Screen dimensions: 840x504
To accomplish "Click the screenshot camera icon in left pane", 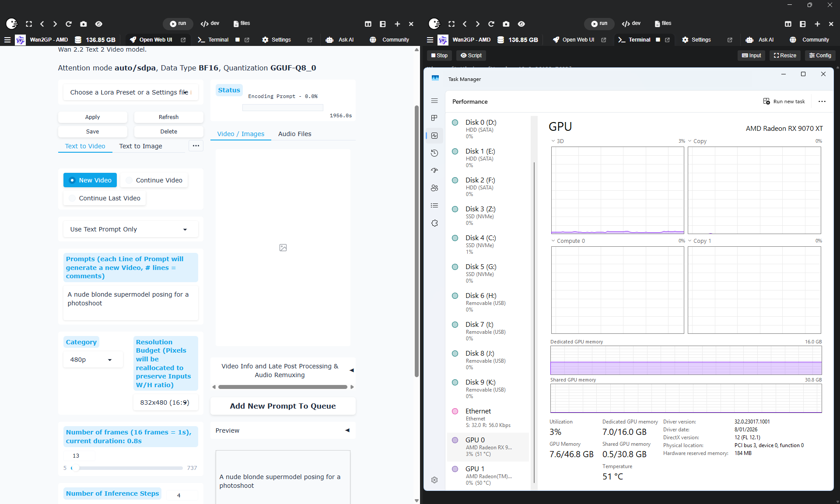I will click(x=84, y=24).
